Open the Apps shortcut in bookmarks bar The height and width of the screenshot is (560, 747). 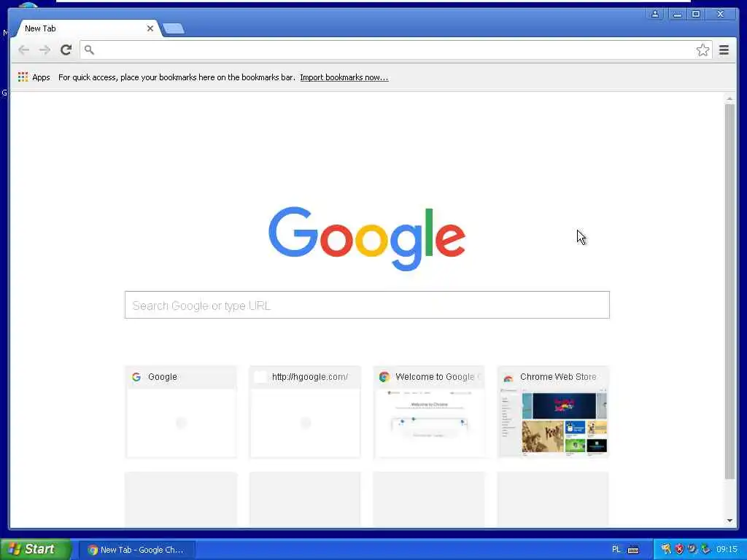coord(34,77)
